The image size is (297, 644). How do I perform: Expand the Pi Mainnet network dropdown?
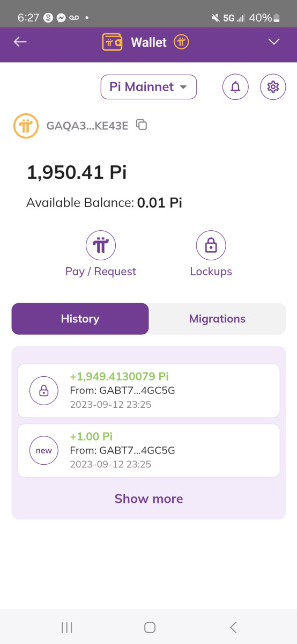pos(148,87)
